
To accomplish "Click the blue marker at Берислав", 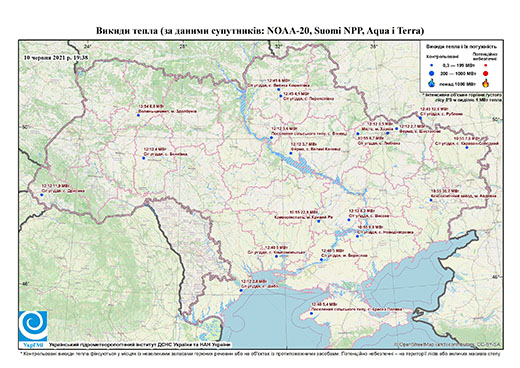I will (321, 259).
